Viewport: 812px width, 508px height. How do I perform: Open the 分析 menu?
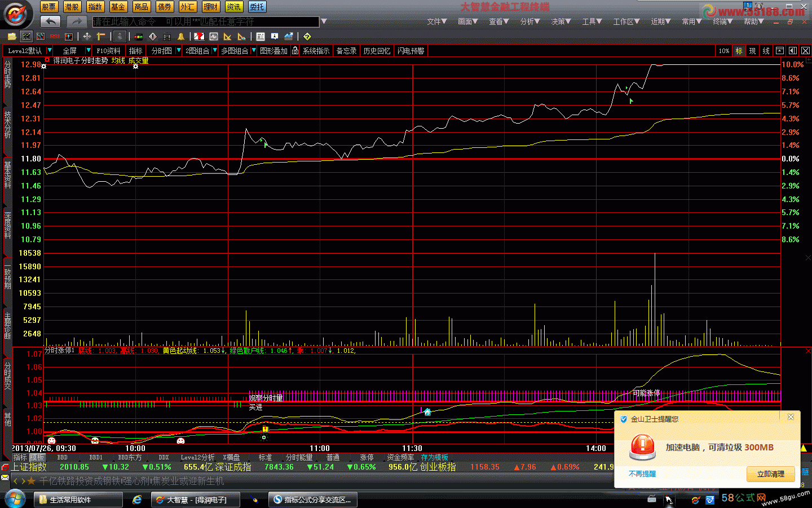coord(530,21)
